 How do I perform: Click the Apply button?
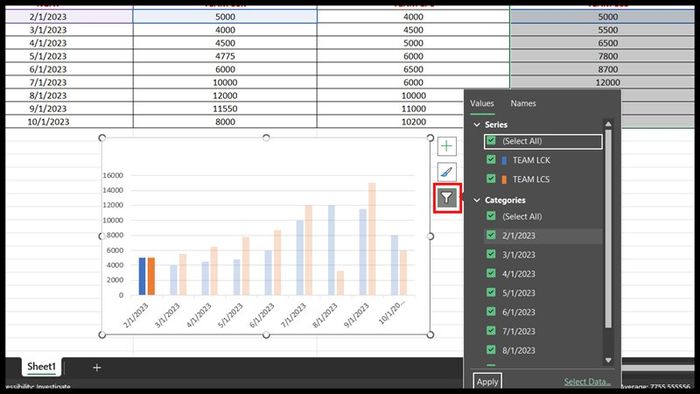[487, 382]
